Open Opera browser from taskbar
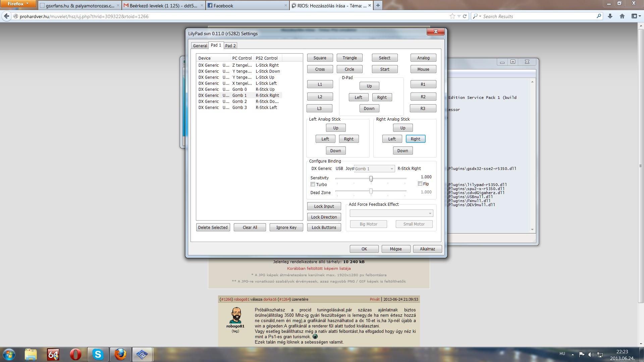Screen dimensions: 644x362 (x=75, y=354)
